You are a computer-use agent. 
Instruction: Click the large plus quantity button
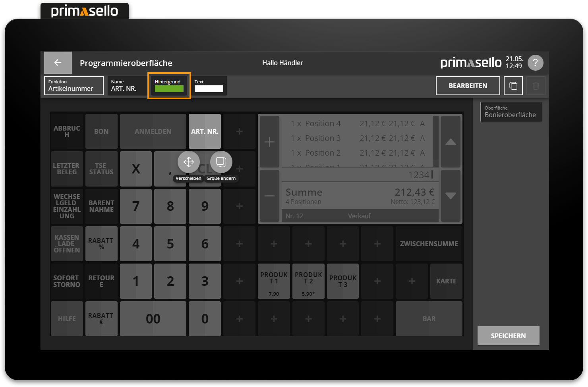pos(269,142)
